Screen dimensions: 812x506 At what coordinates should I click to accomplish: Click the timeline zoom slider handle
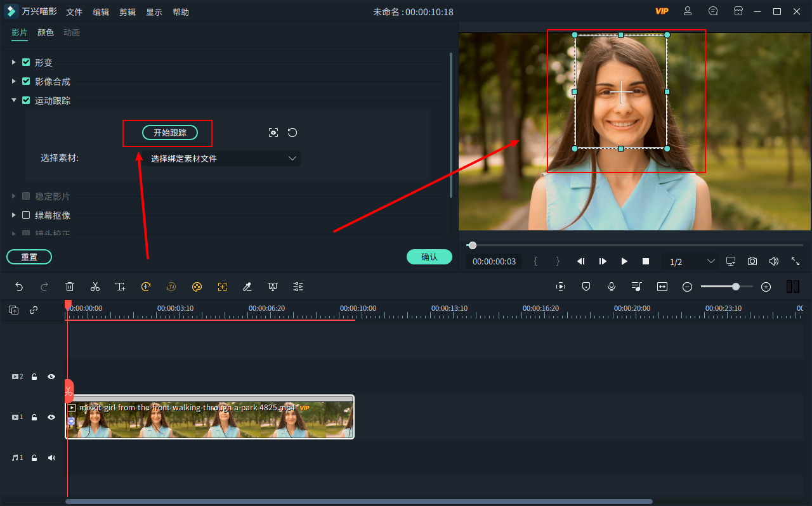tap(735, 287)
